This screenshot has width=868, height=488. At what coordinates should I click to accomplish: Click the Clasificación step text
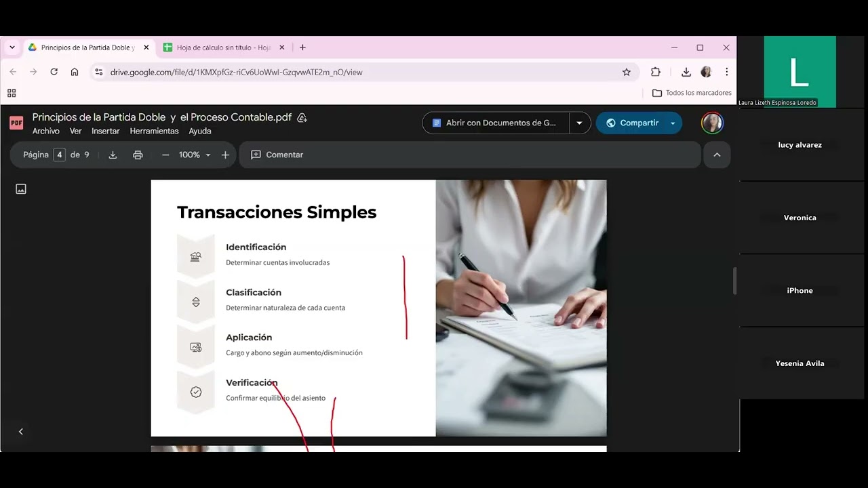(254, 293)
